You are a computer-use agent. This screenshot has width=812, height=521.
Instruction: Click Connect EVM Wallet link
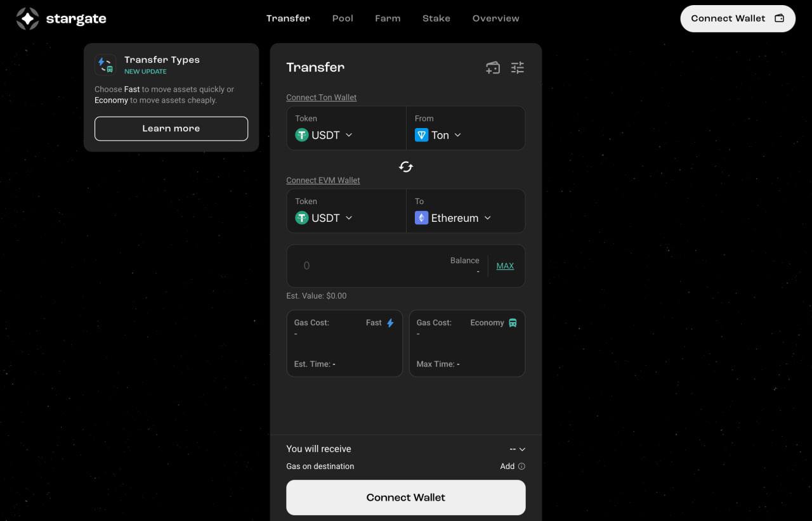pyautogui.click(x=323, y=181)
